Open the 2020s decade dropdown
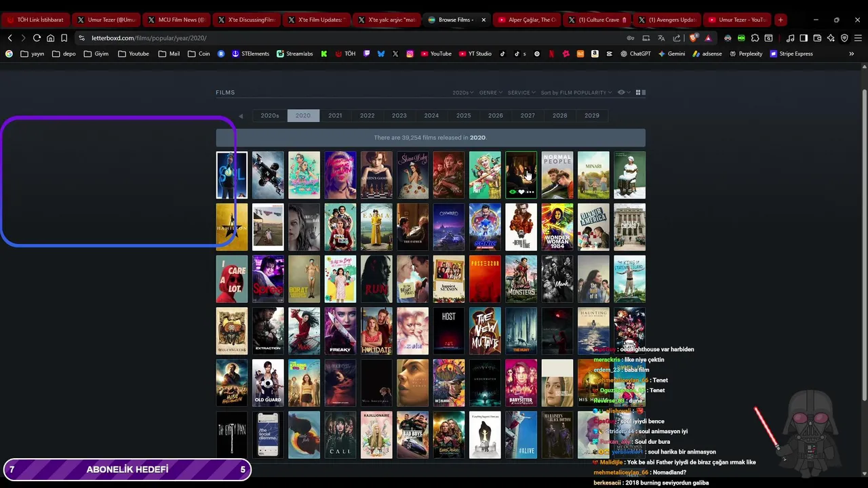This screenshot has height=488, width=868. (x=462, y=92)
